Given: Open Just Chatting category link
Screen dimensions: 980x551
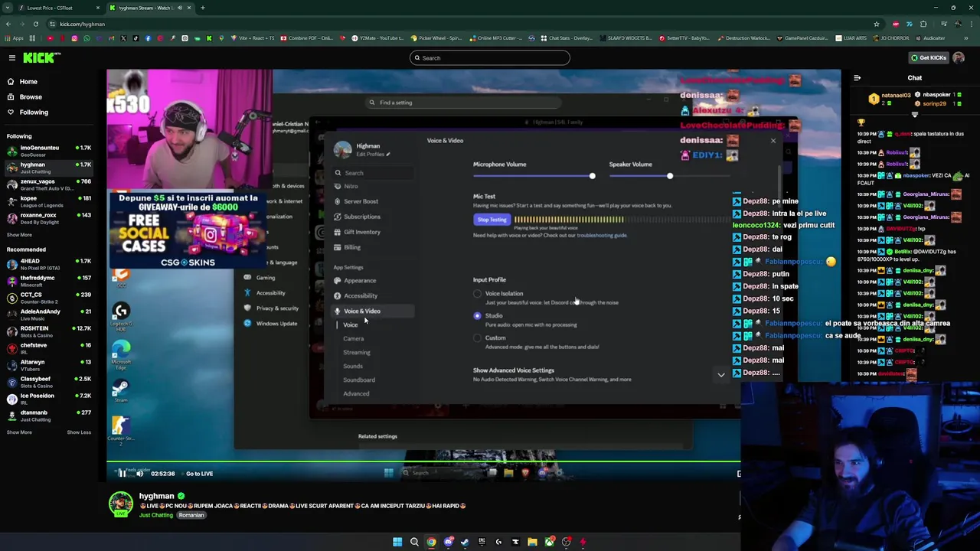Looking at the screenshot, I should [156, 515].
